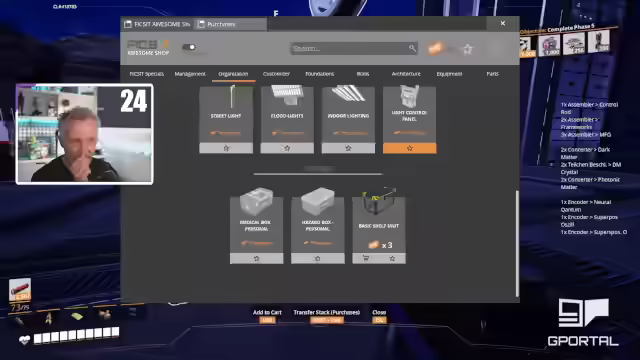Open favorites star in shop header

[468, 49]
